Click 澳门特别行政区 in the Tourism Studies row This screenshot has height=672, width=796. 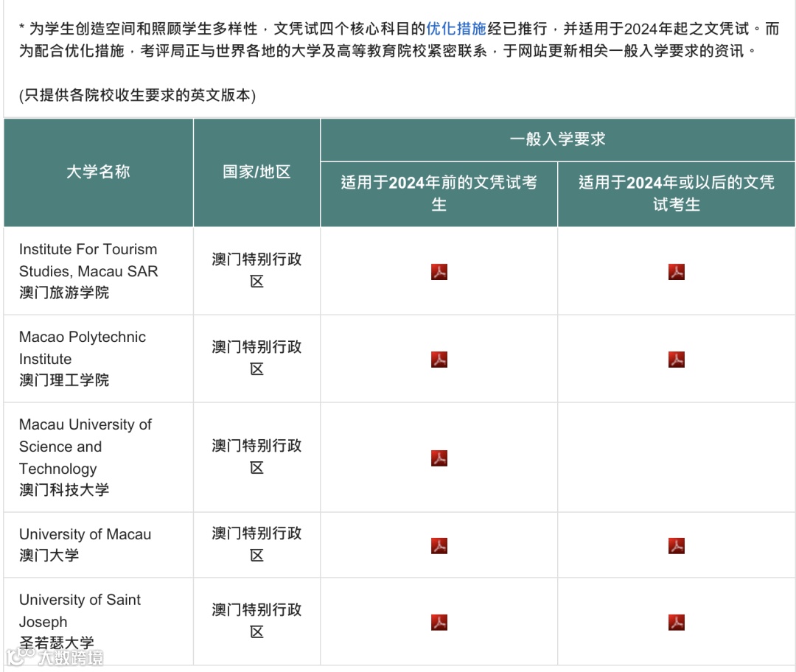coord(257,270)
